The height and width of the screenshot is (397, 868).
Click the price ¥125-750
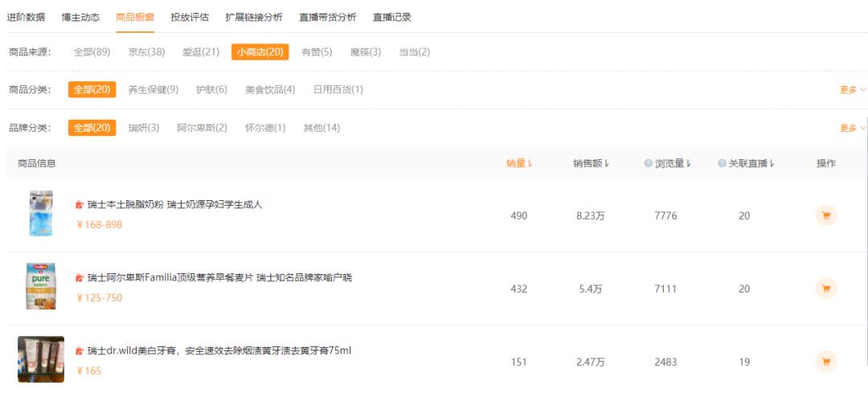click(99, 298)
